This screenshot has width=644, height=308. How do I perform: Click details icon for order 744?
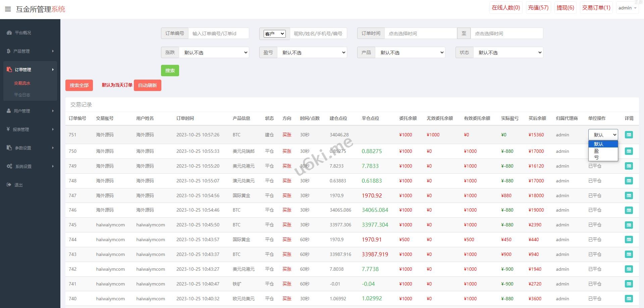pyautogui.click(x=629, y=239)
